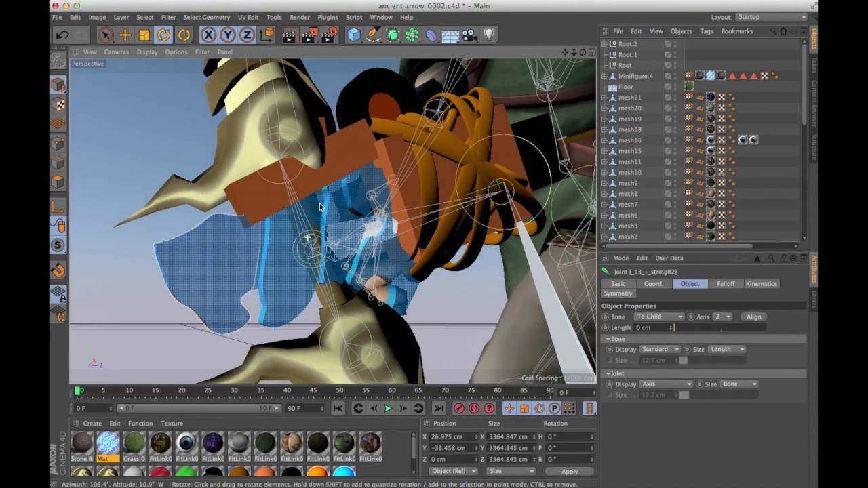Screen dimensions: 868x488
Task: Play the animation forward
Action: [388, 409]
